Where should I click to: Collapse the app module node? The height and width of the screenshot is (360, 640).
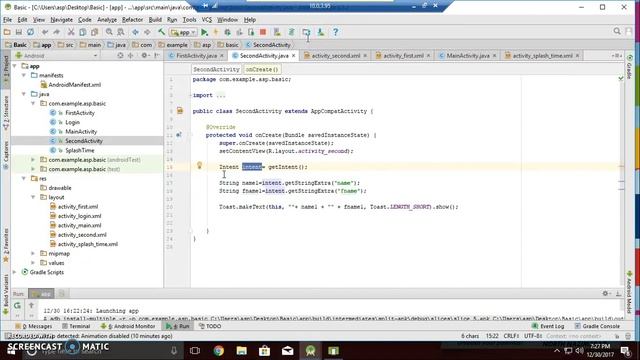coord(15,66)
